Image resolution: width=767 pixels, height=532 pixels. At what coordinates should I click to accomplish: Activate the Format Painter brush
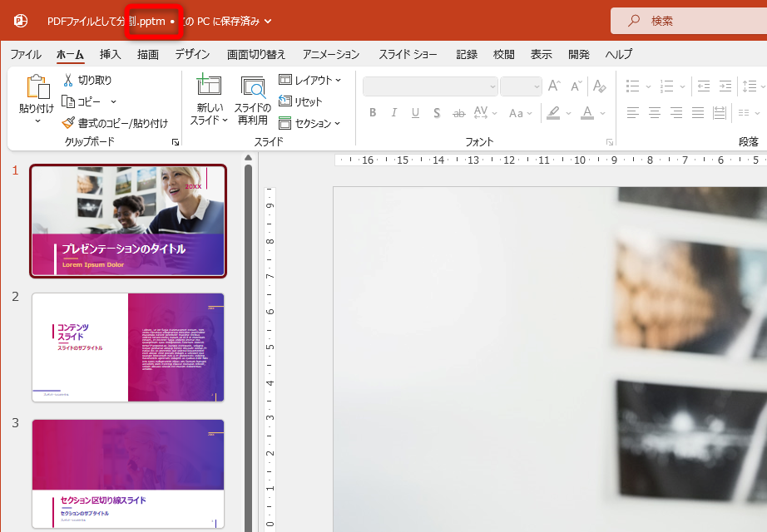68,123
